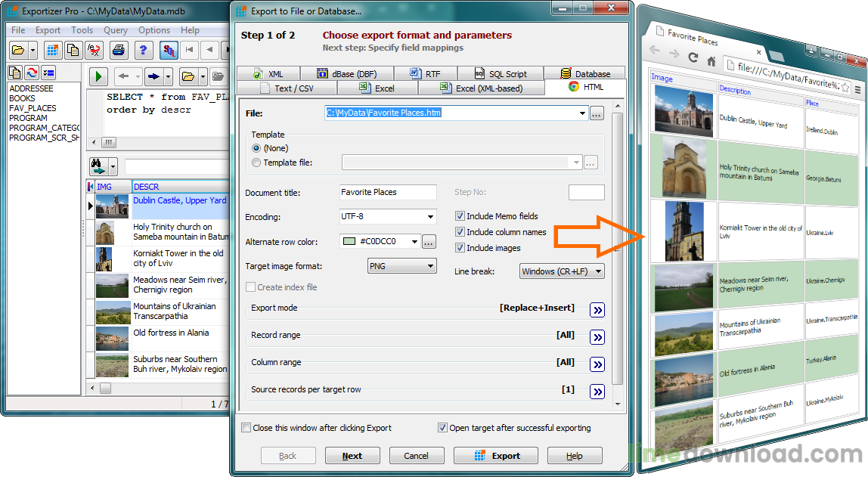Viewport: 868px width, 477px height.
Task: Uncheck Open target after successful exporting
Action: (x=442, y=427)
